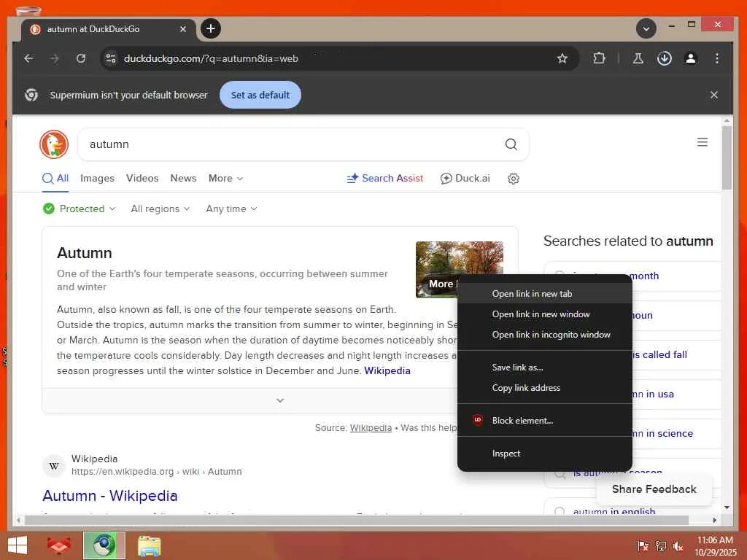Screen dimensions: 747x560
Task: Open the DuckDuckGo hamburger menu
Action: click(x=703, y=142)
